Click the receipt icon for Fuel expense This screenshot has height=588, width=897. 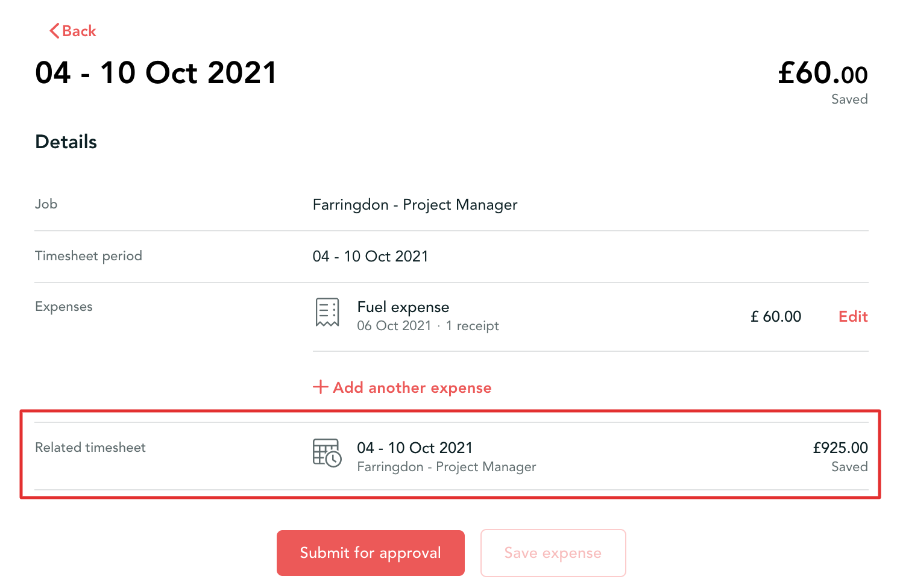(x=327, y=312)
